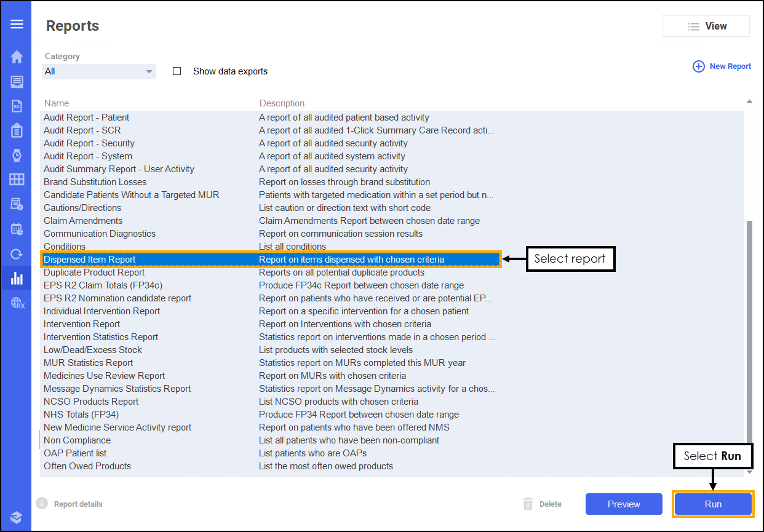
Task: Click the globe RX icon in sidebar
Action: (17, 303)
